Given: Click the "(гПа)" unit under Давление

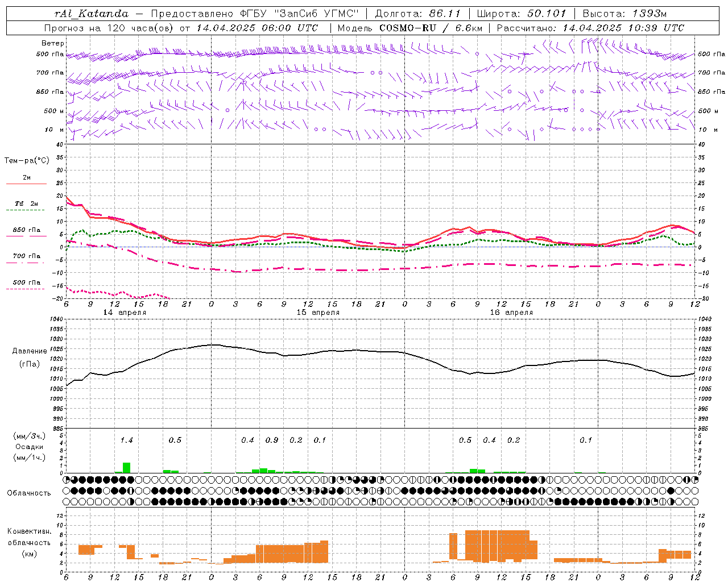Looking at the screenshot, I should click(x=29, y=364).
